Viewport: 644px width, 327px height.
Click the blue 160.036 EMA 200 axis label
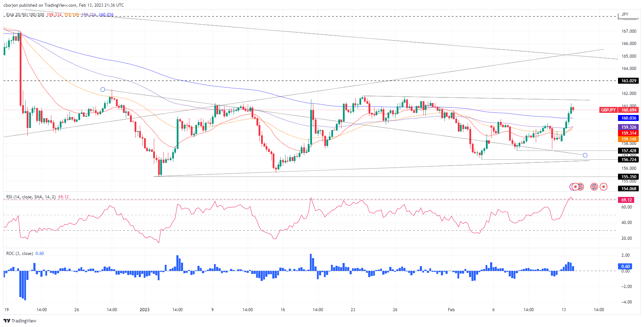pos(629,118)
